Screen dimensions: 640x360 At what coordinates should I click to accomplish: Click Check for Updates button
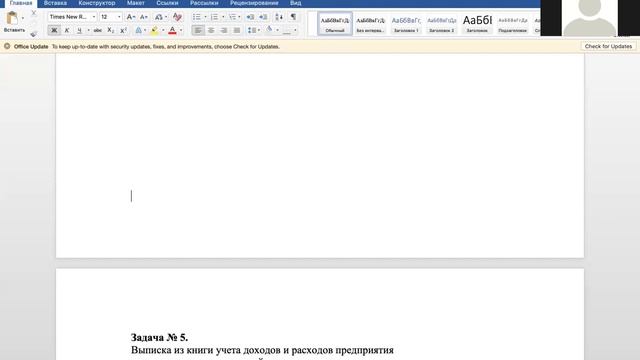tap(608, 47)
